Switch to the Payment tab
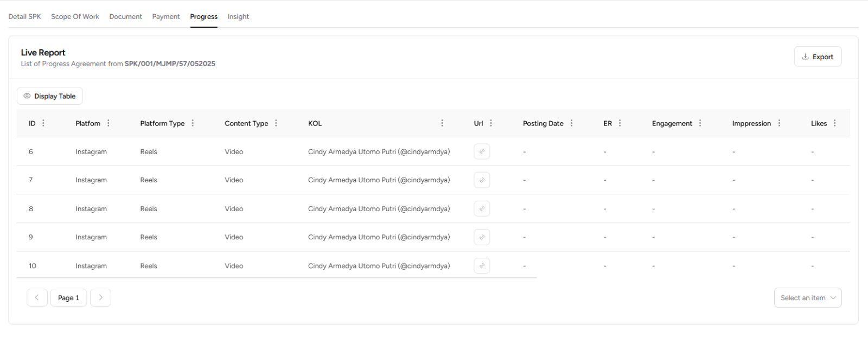The width and height of the screenshot is (868, 362). [x=166, y=17]
